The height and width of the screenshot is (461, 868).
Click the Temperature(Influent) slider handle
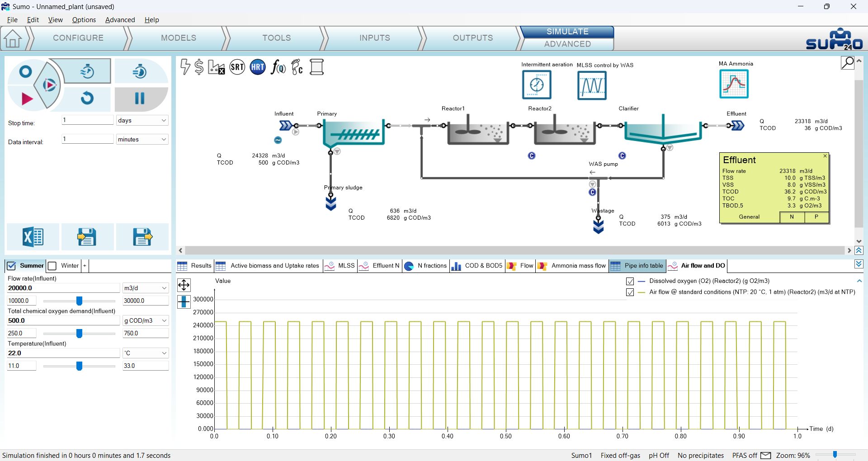tap(80, 366)
